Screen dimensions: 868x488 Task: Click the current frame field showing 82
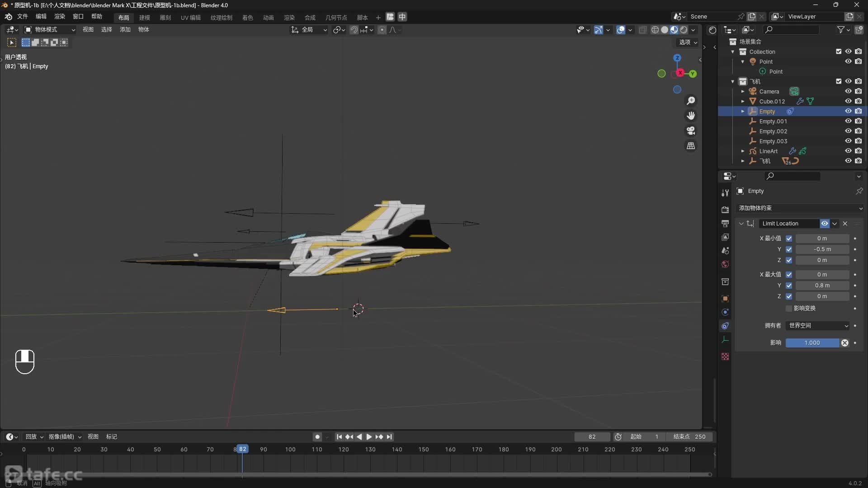click(592, 437)
